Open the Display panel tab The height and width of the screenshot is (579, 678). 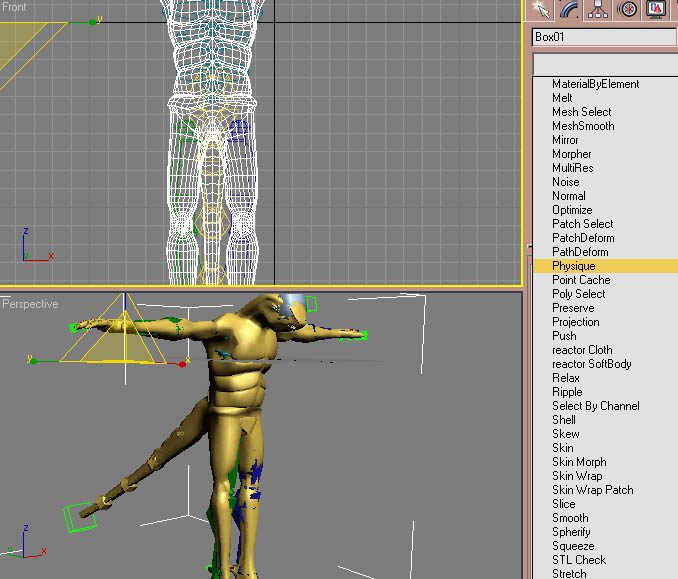[x=656, y=10]
